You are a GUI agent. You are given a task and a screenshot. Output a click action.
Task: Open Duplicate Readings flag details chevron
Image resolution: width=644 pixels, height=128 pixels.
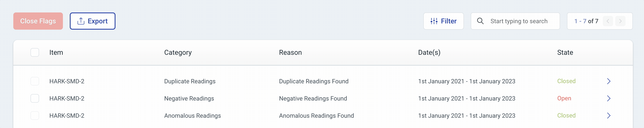click(609, 81)
